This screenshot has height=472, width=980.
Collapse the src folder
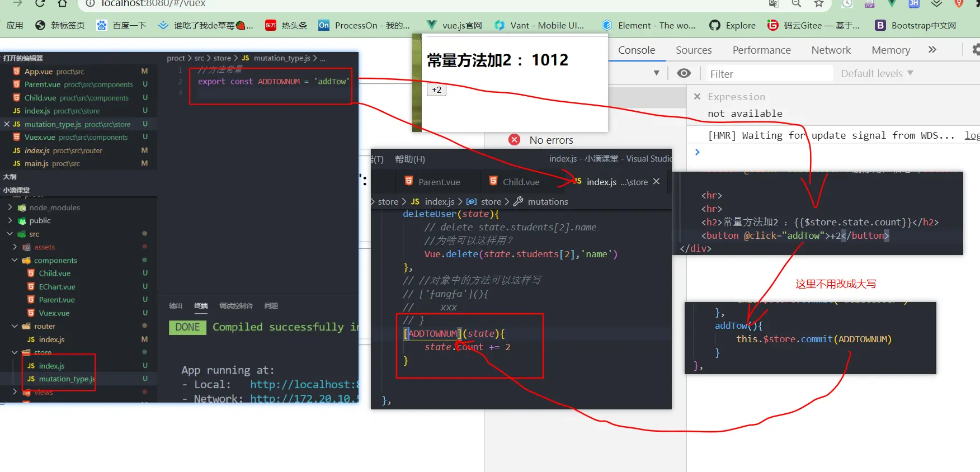click(10, 234)
